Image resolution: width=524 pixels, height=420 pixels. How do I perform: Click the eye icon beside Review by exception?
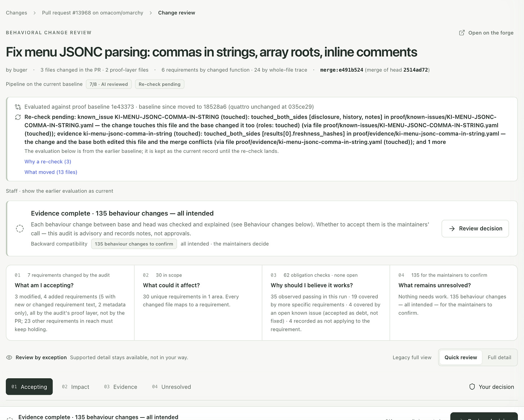(x=9, y=357)
